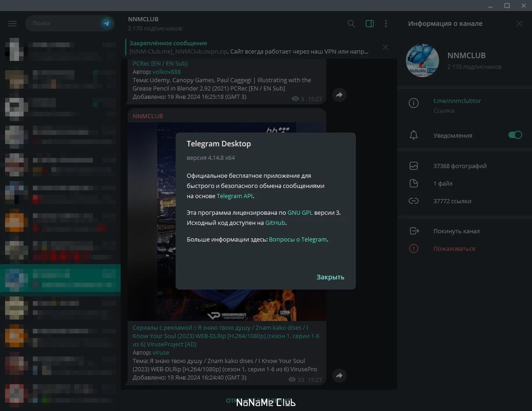Click the Telegram icon in the search field
This screenshot has width=532, height=411.
coord(106,23)
